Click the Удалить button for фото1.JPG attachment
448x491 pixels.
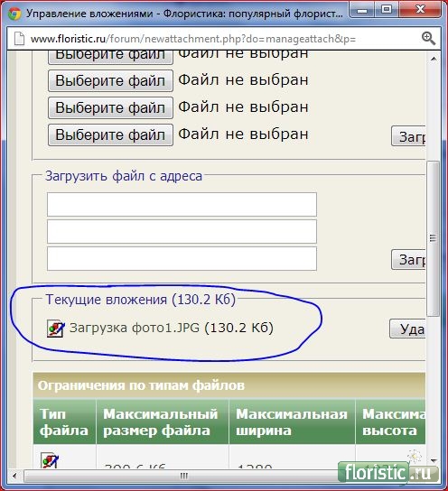point(407,329)
